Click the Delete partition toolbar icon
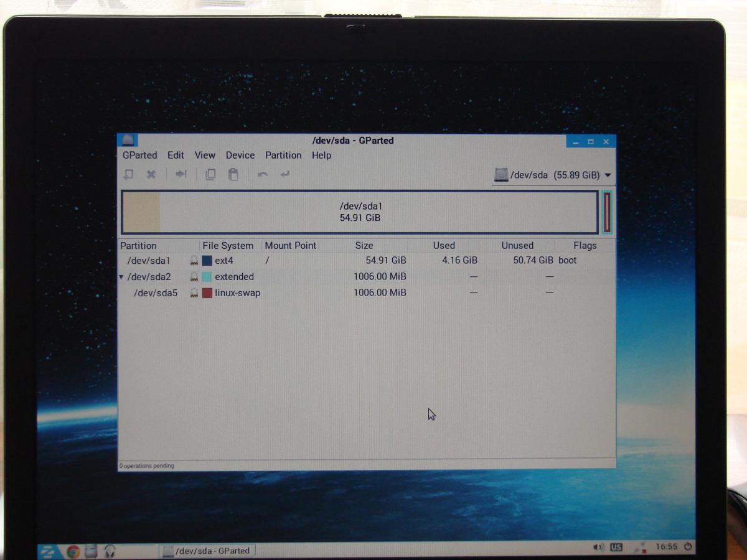Image resolution: width=747 pixels, height=560 pixels. [x=151, y=175]
